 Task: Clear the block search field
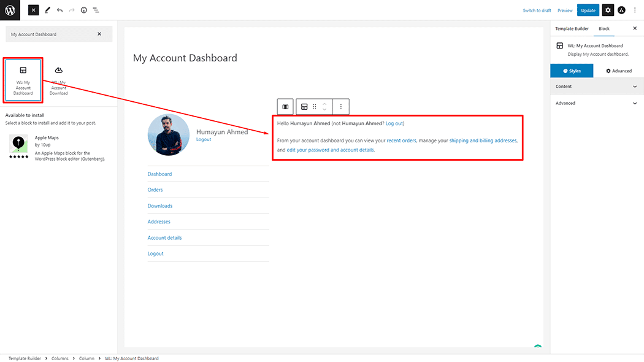[x=99, y=34]
